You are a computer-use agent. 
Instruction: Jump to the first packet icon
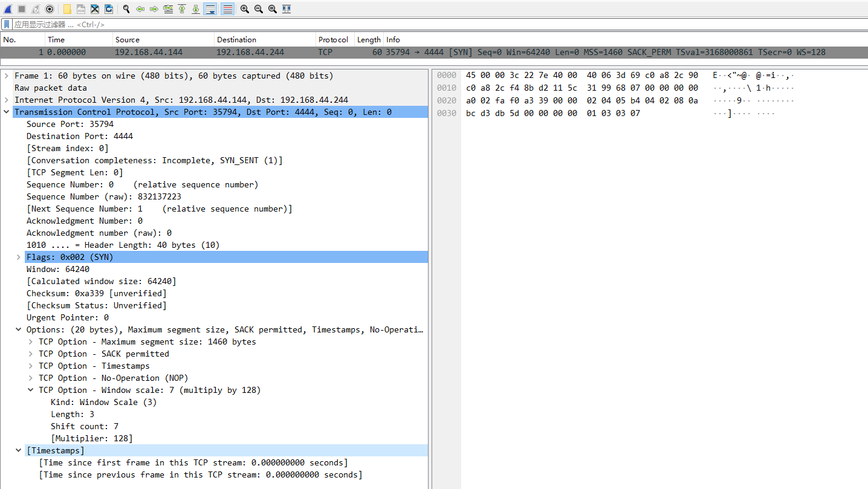[182, 9]
